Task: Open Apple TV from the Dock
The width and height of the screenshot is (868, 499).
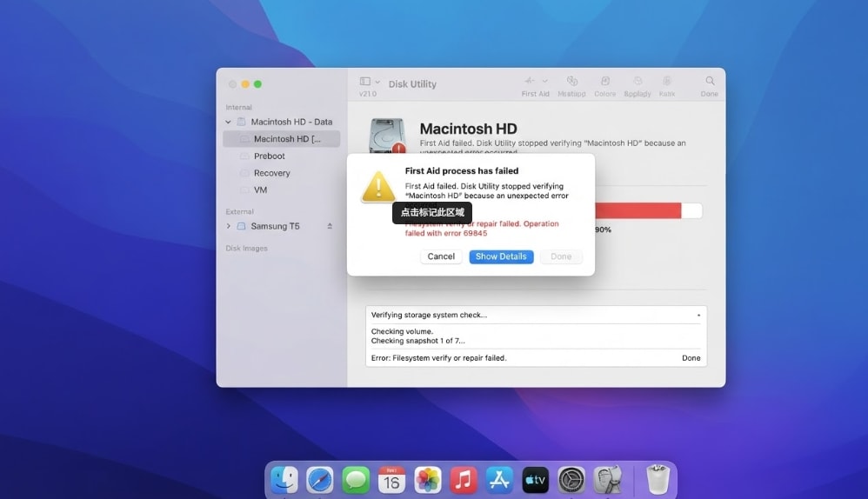Action: coord(535,480)
